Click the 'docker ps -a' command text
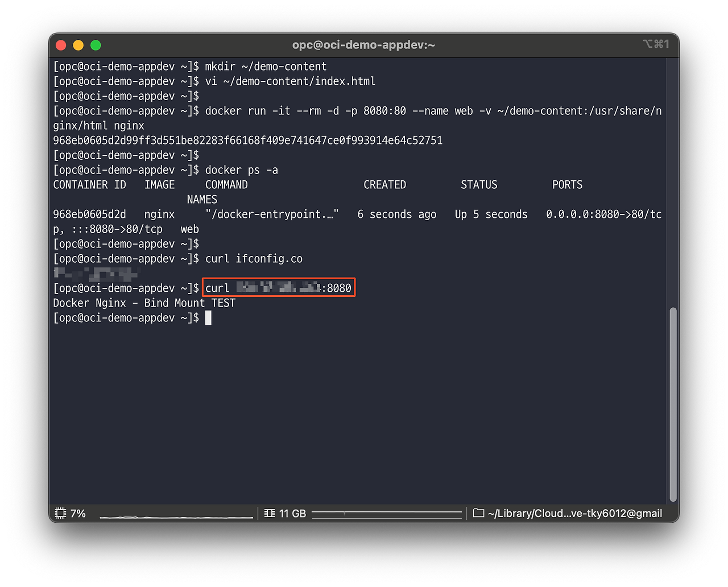 point(241,170)
